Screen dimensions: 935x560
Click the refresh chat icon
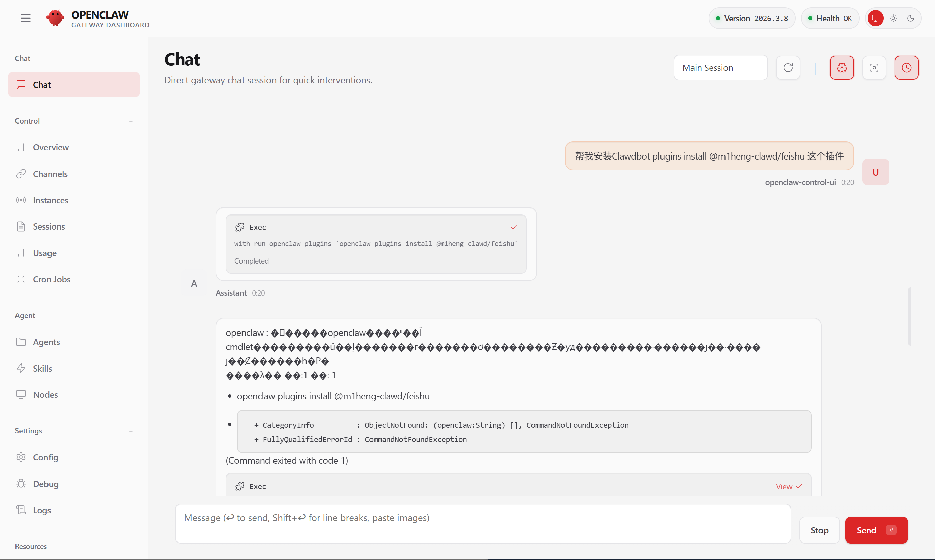coord(788,68)
